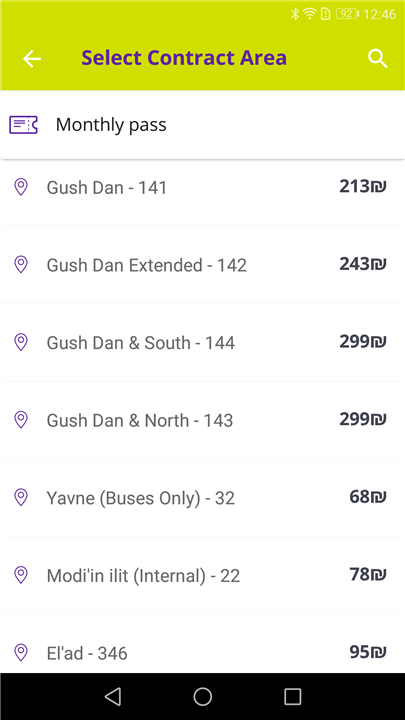Tap location pin beside Yavne (Buses Only)
This screenshot has width=405, height=720.
click(x=21, y=497)
